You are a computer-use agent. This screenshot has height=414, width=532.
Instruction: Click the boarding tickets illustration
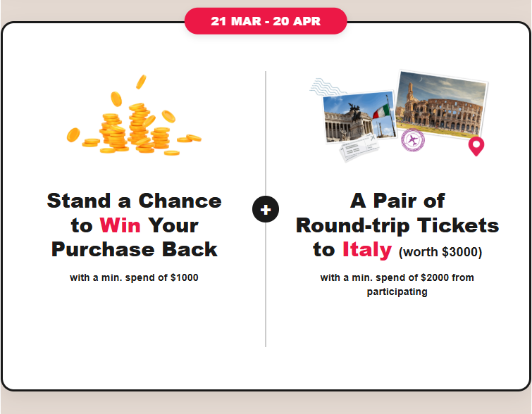point(357,149)
